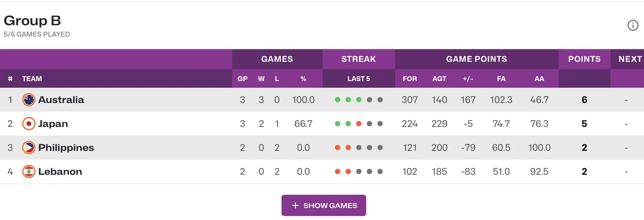
Task: Open the Philippines team link
Action: [66, 148]
